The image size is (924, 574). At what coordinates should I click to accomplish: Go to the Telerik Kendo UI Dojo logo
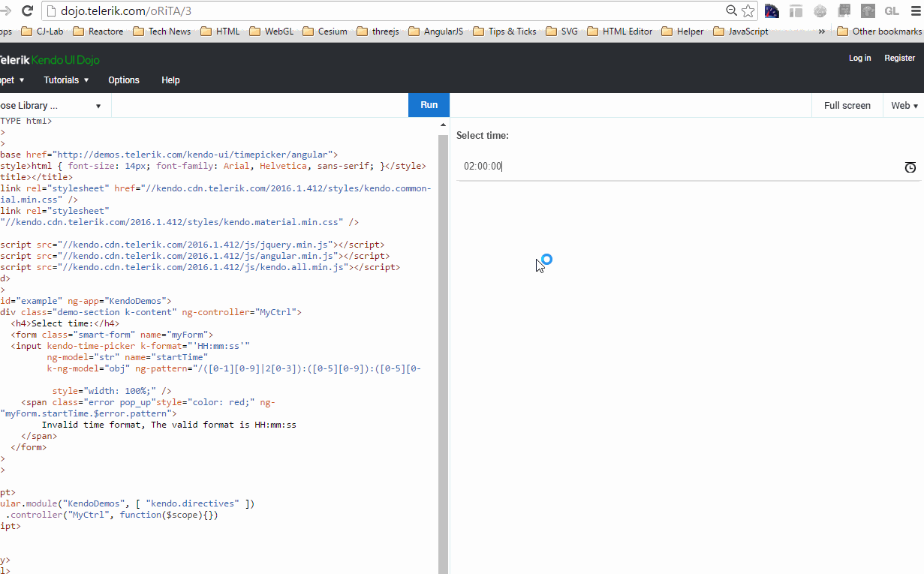(x=50, y=60)
